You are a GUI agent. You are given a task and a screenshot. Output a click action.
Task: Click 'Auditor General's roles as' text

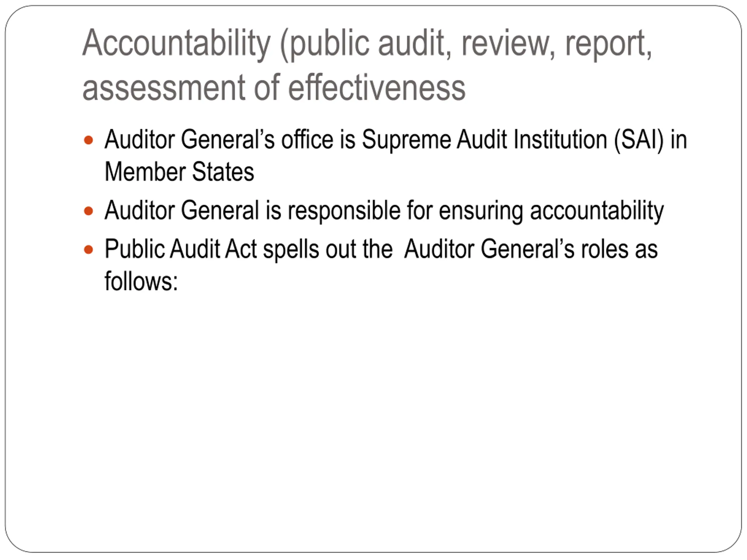[x=531, y=249]
